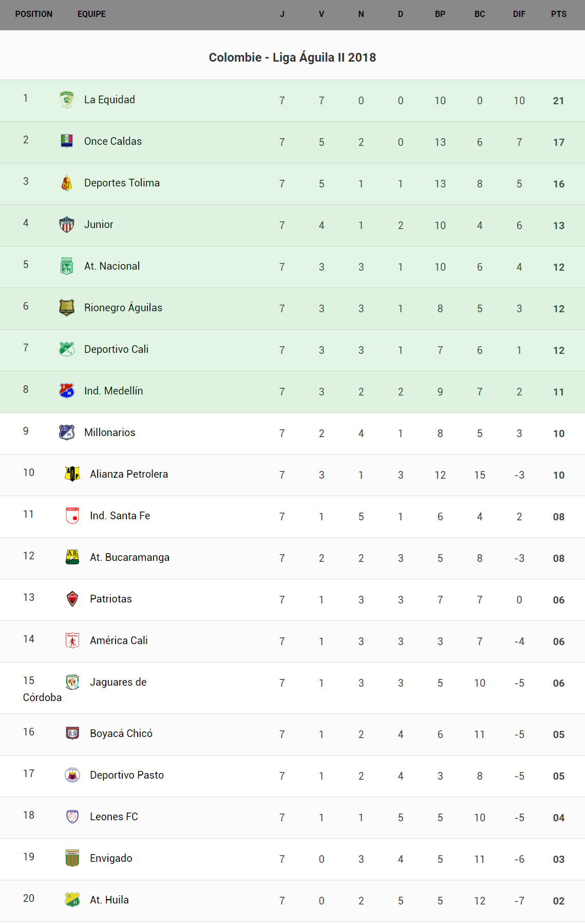Screen dimensions: 585x924
Task: Click the Alianza Petrolera logo
Action: [72, 474]
